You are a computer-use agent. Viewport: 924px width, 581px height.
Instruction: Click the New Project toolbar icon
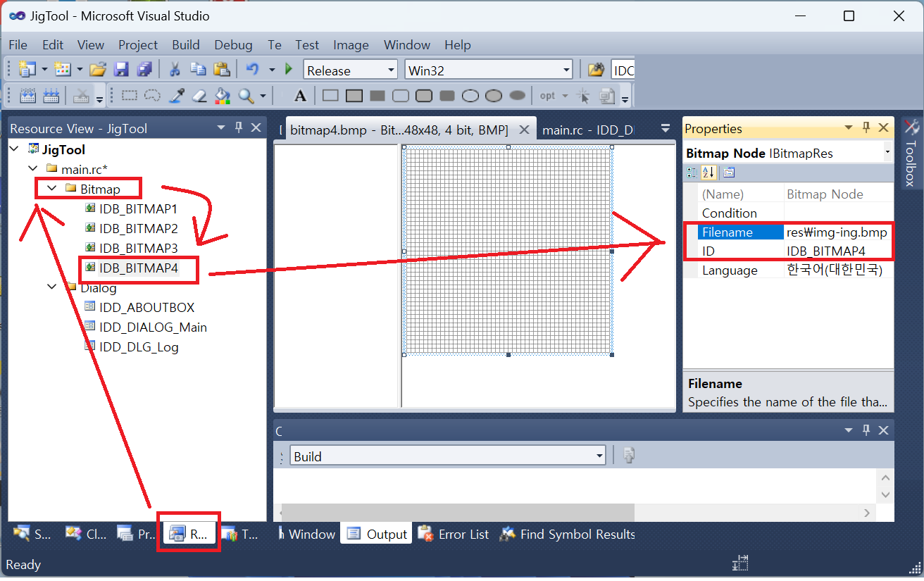[x=27, y=69]
